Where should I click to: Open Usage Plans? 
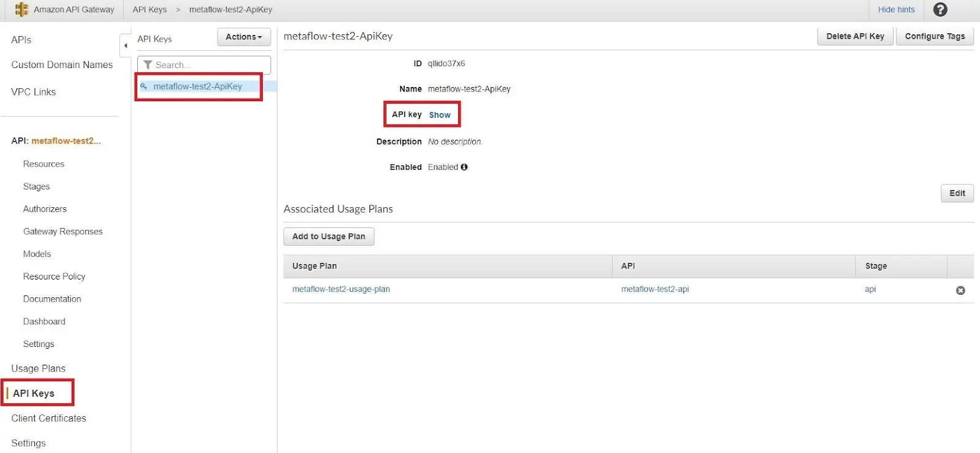point(38,368)
